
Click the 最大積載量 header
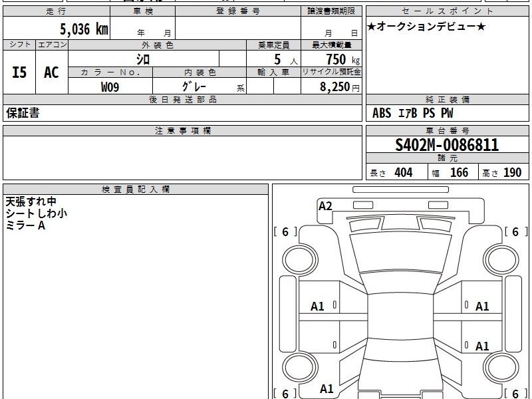coord(331,45)
